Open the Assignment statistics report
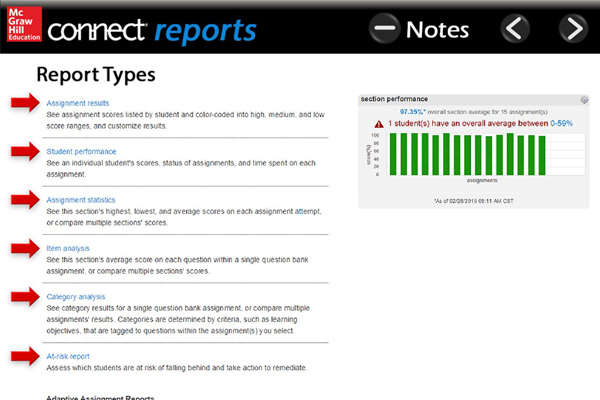 click(81, 200)
